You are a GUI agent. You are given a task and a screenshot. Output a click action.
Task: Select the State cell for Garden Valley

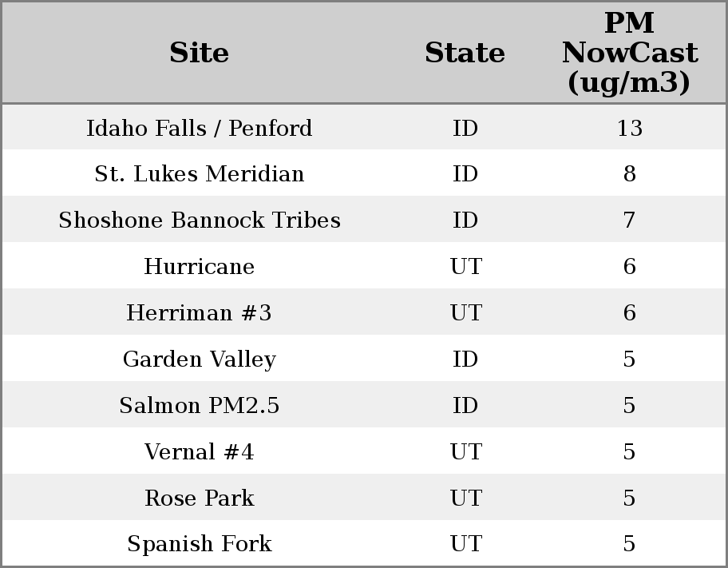point(465,359)
